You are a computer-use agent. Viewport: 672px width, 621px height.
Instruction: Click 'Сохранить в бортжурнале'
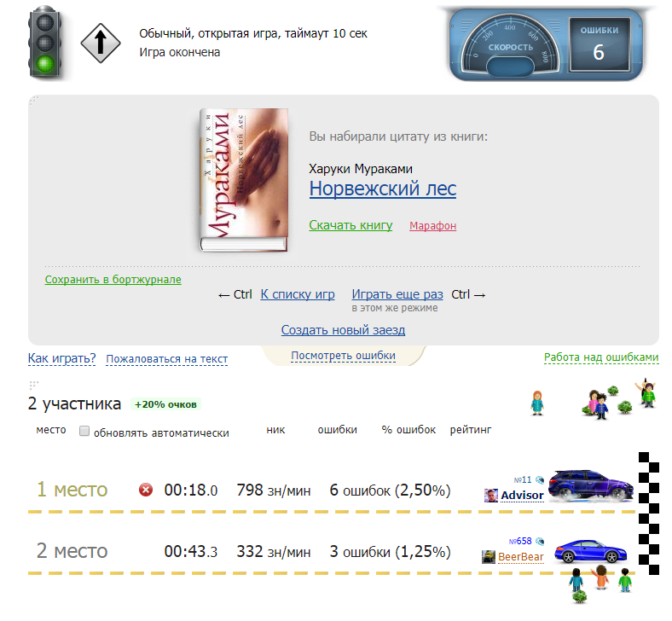[x=113, y=280]
